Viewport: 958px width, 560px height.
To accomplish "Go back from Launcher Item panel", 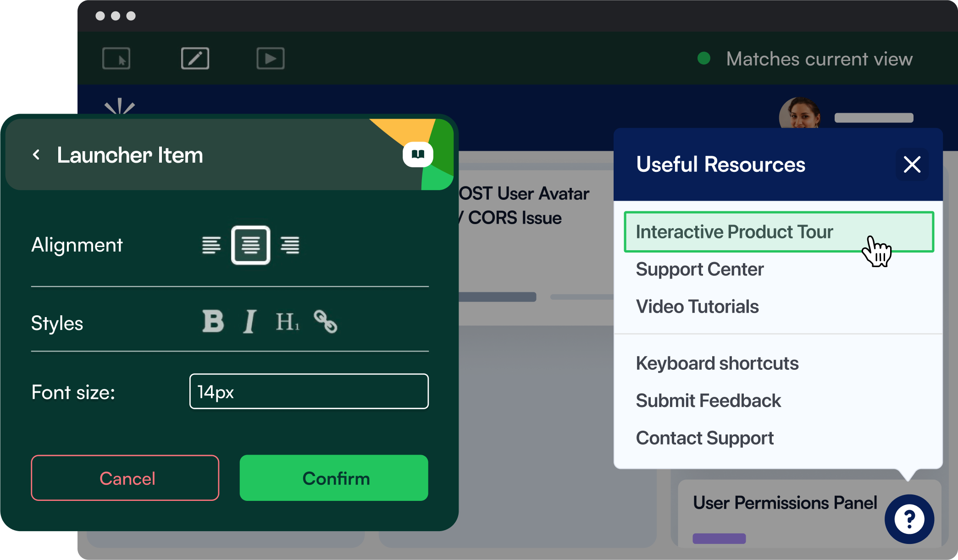I will (x=37, y=155).
